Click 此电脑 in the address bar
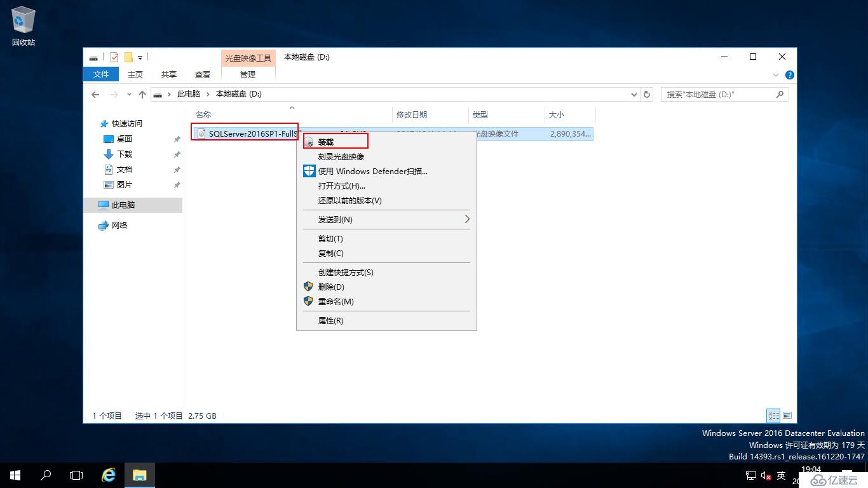The image size is (868, 488). pos(188,94)
